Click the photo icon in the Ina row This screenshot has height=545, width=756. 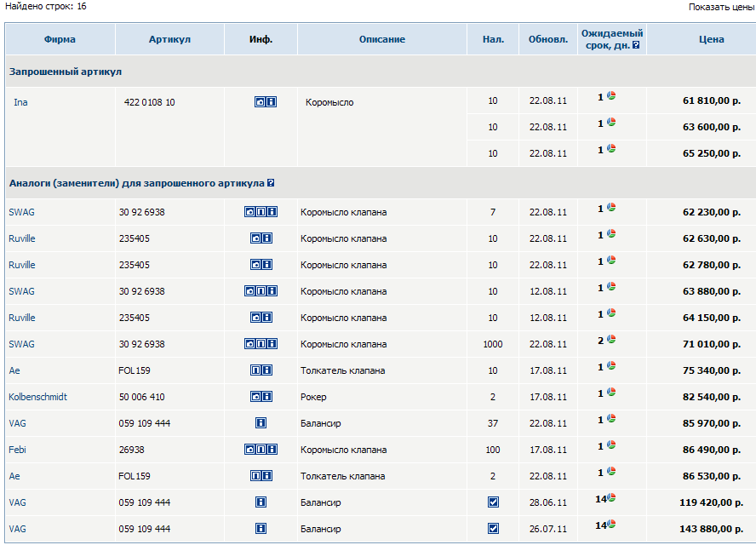pos(260,102)
